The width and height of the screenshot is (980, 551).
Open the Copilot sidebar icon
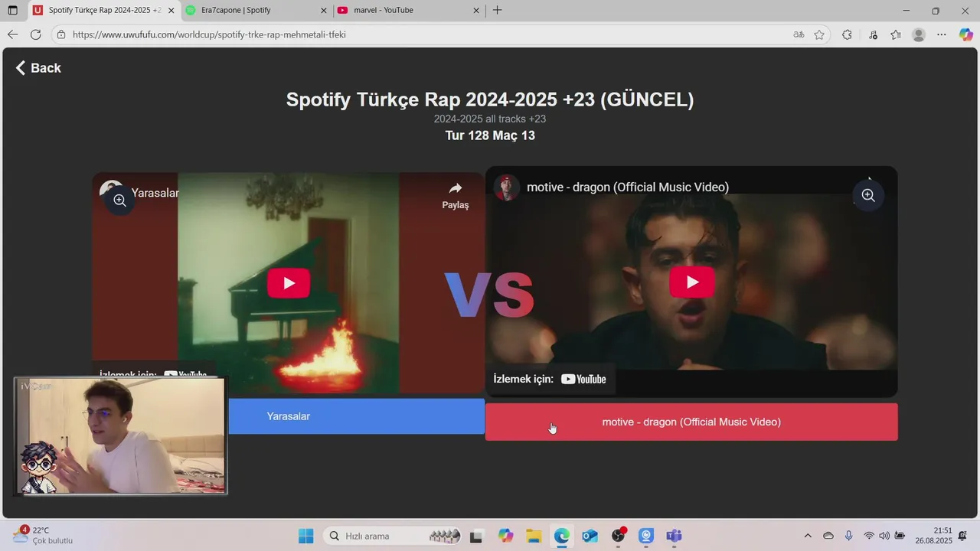coord(965,34)
